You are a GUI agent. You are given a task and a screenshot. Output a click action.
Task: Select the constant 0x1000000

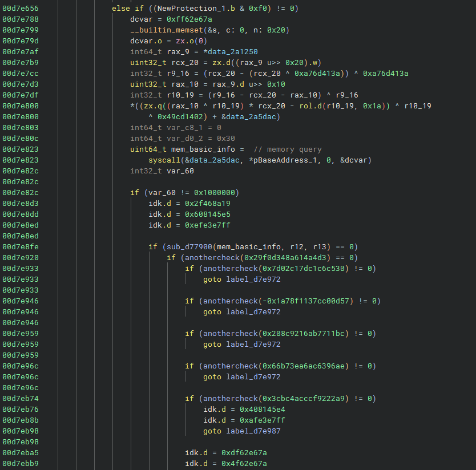tap(215, 193)
